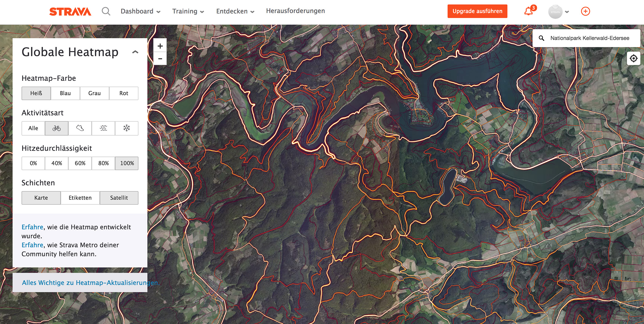Click the Strava logo

[x=70, y=12]
